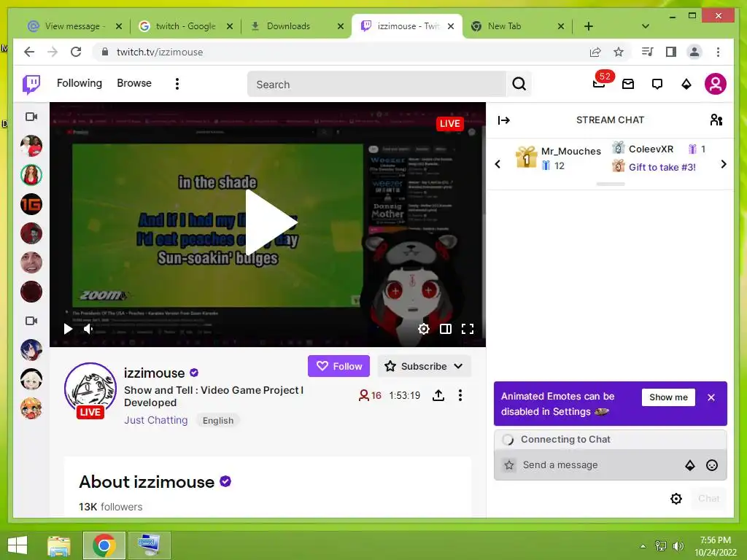Share the stream via upload icon
The image size is (747, 560).
(438, 395)
